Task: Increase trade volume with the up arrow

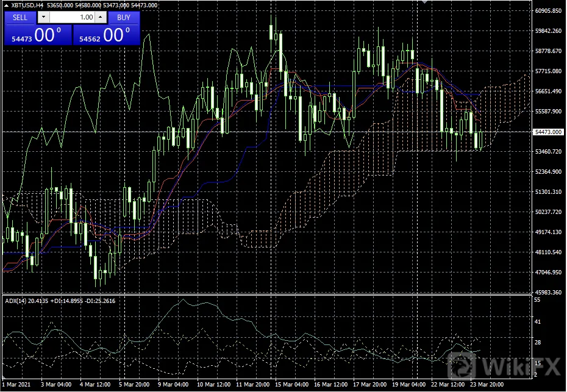Action: tap(101, 17)
